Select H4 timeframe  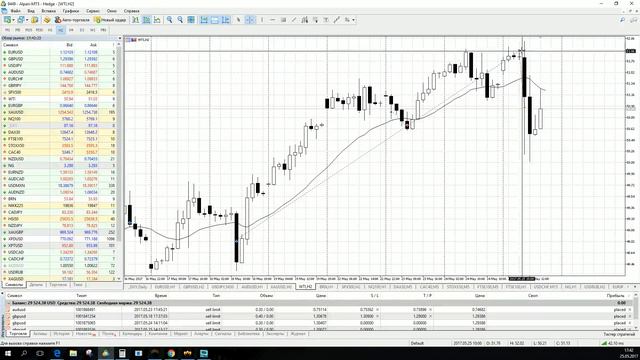[x=71, y=30]
